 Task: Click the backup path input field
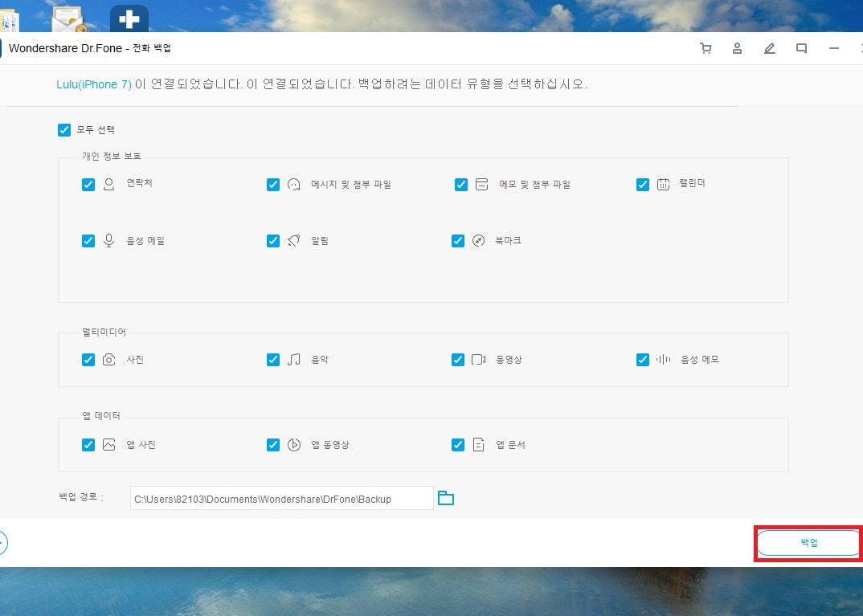click(x=282, y=498)
